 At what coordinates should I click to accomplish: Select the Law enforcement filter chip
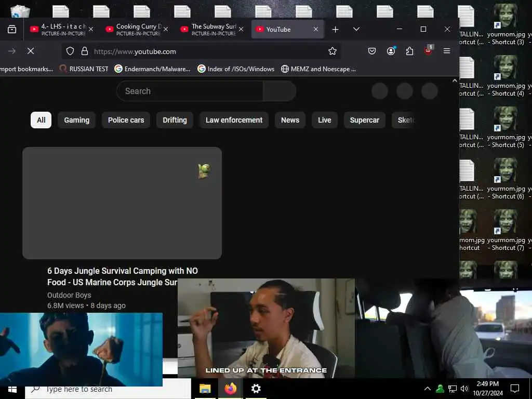[x=234, y=120]
